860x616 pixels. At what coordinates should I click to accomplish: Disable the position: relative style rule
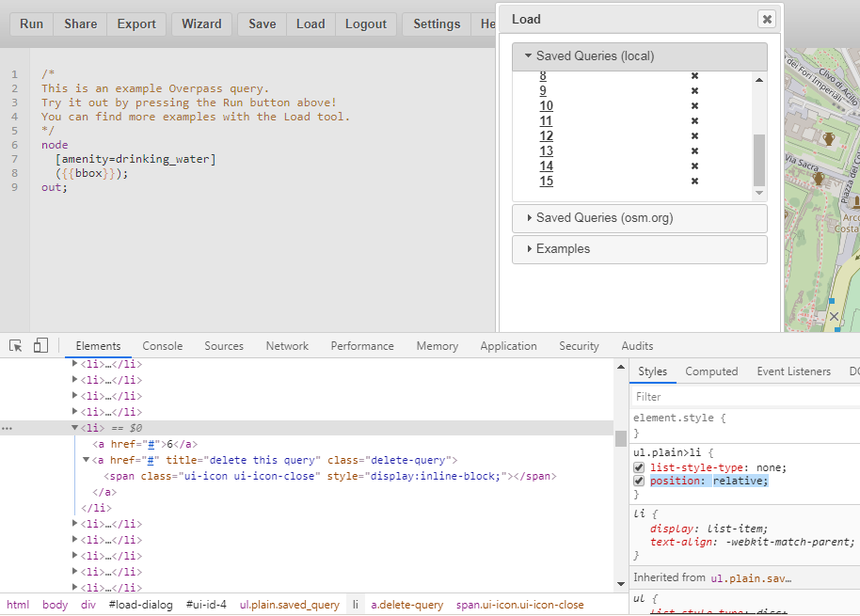point(637,481)
